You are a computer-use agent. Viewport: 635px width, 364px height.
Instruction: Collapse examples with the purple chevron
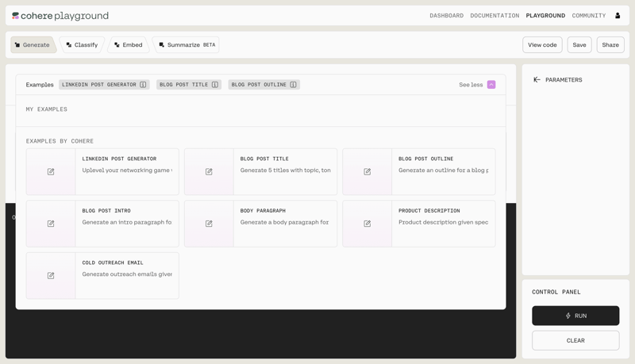pyautogui.click(x=491, y=85)
